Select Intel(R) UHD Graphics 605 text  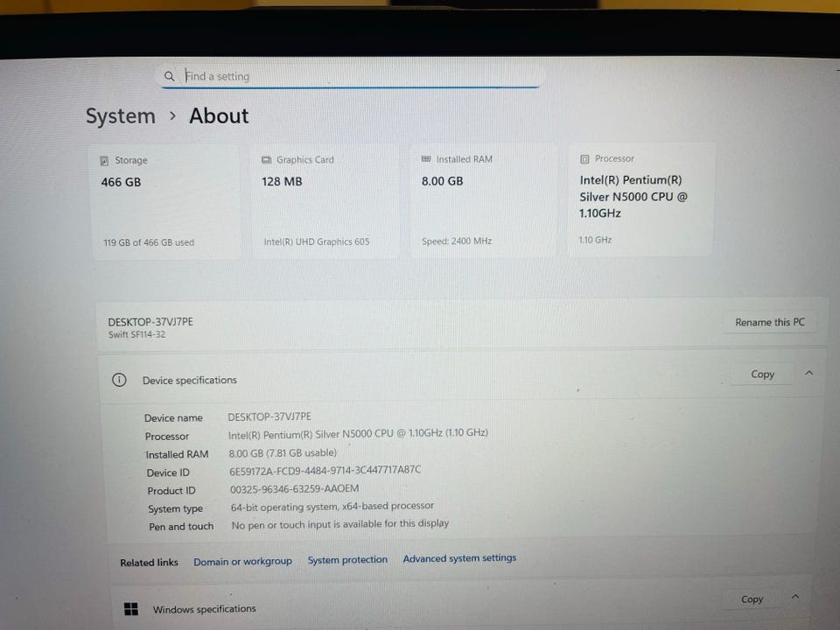pyautogui.click(x=317, y=241)
